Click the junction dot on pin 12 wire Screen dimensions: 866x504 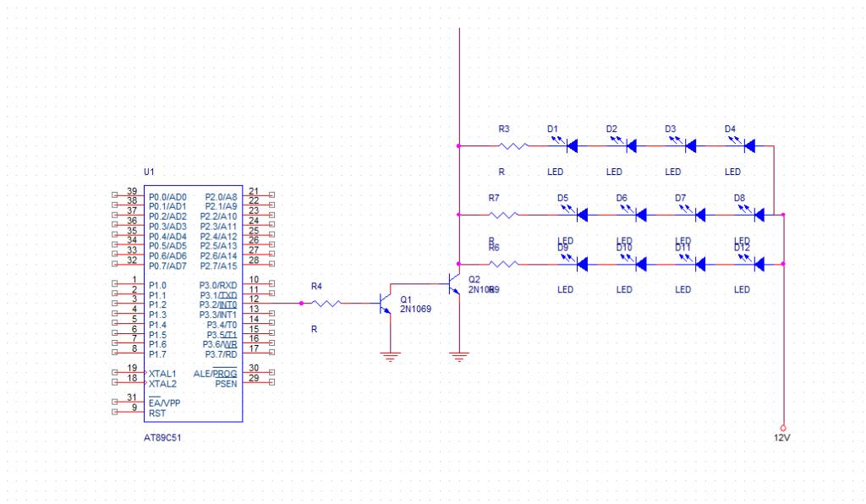coord(301,303)
